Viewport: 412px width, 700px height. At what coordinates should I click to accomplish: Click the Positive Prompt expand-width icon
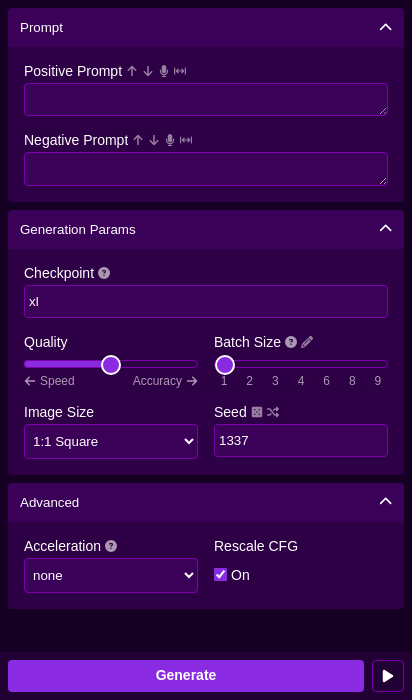tap(180, 71)
